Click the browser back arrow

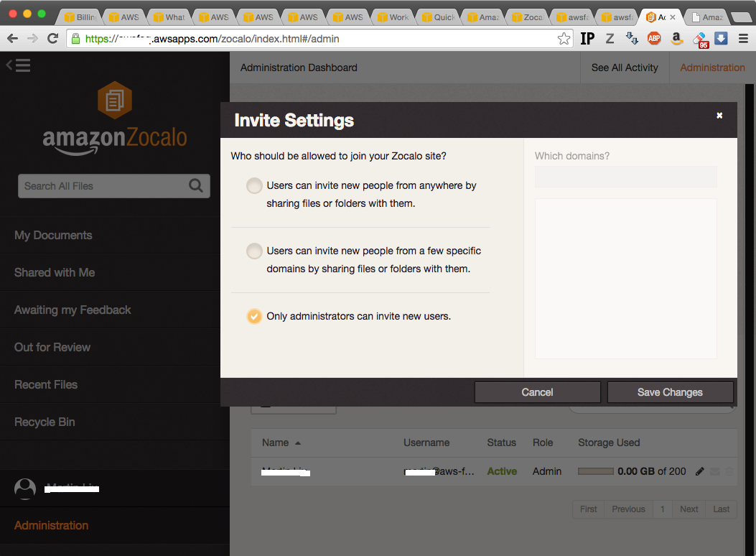click(x=12, y=39)
